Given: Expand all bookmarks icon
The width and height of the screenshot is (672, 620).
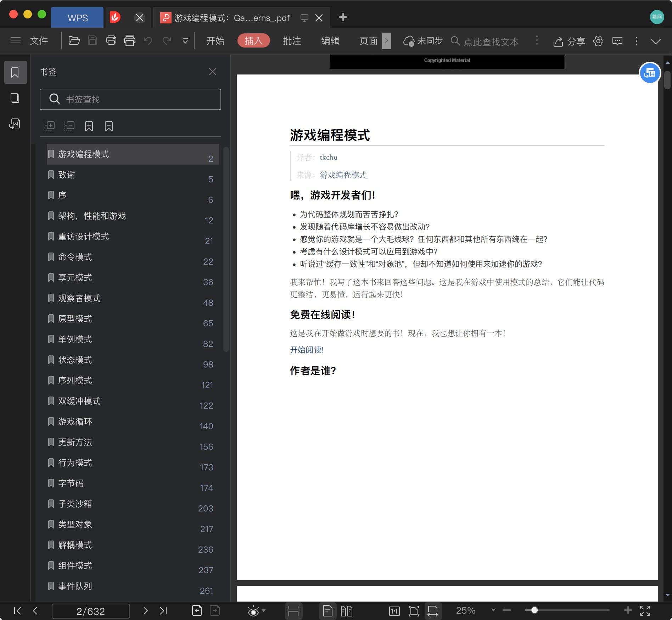Looking at the screenshot, I should point(50,126).
